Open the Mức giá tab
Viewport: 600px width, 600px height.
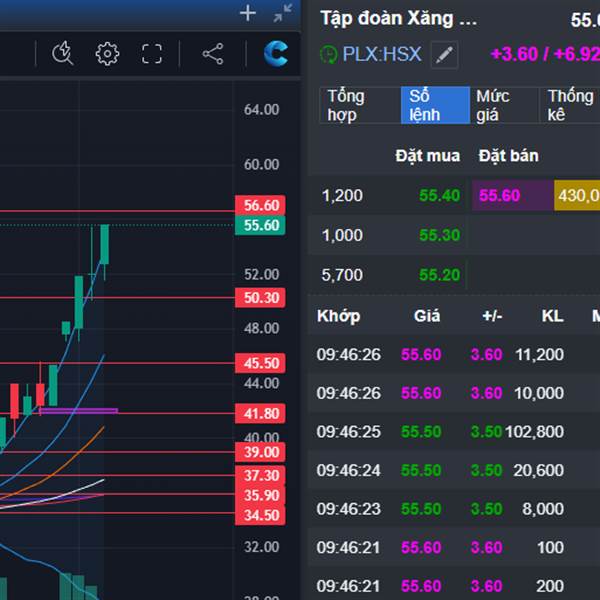click(501, 105)
